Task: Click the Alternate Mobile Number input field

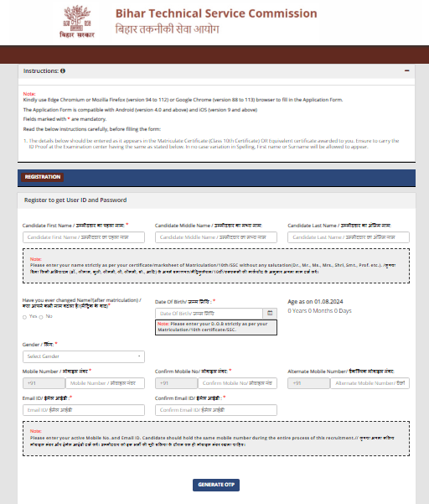Action: [x=370, y=383]
